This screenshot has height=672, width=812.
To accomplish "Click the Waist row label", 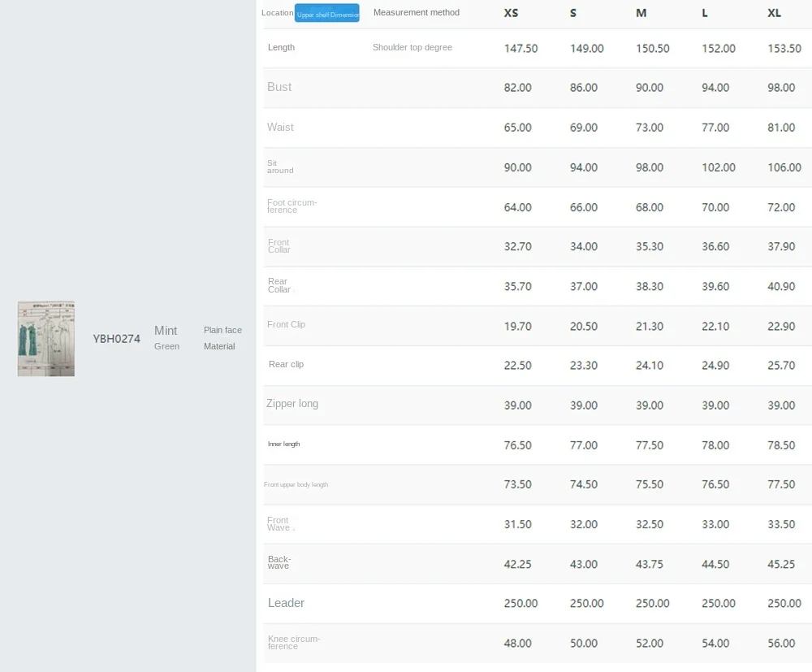I will (280, 127).
